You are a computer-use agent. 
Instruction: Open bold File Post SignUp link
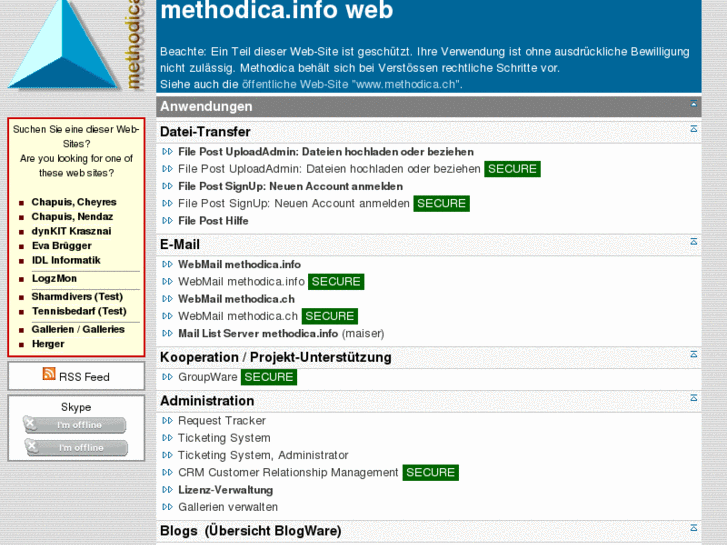tap(291, 186)
